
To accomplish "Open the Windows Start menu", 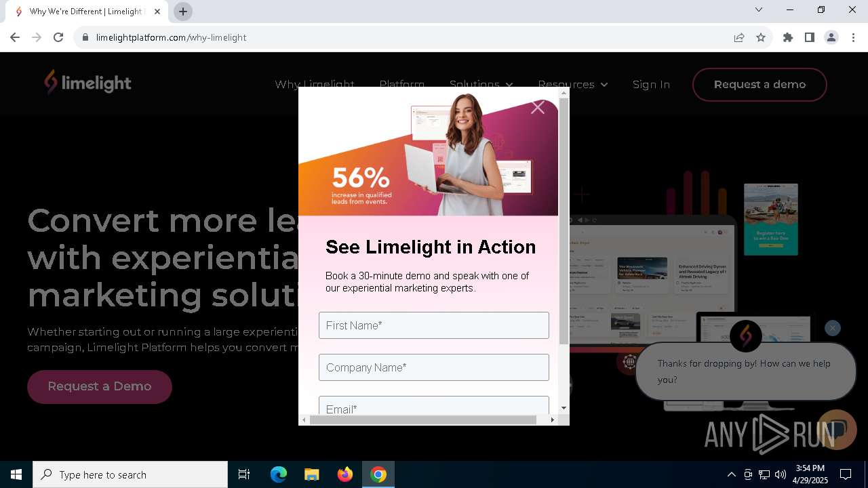I will (16, 474).
